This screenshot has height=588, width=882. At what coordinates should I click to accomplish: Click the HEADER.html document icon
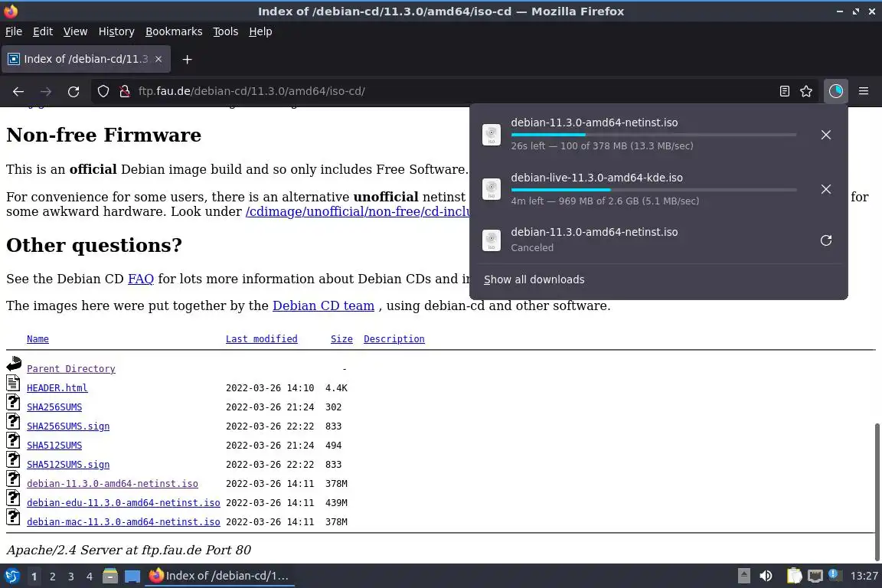point(13,383)
